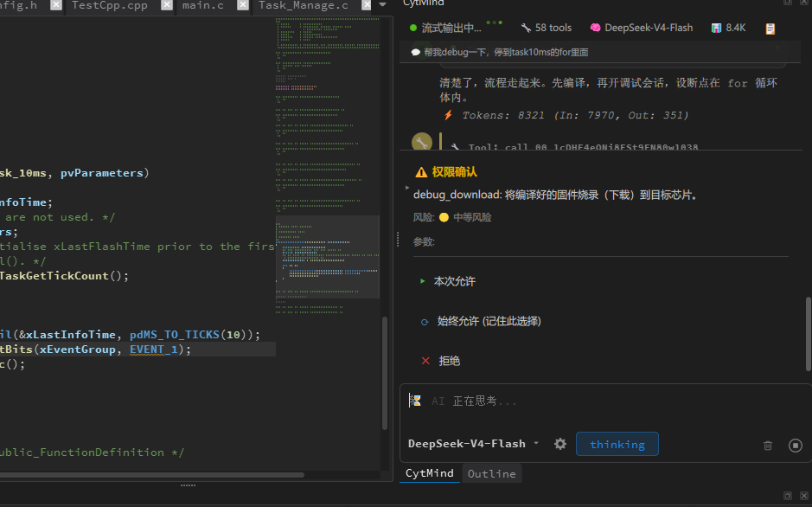The image size is (812, 507).
Task: Click the splitter grip between editor and CytMind
Action: pos(397,240)
